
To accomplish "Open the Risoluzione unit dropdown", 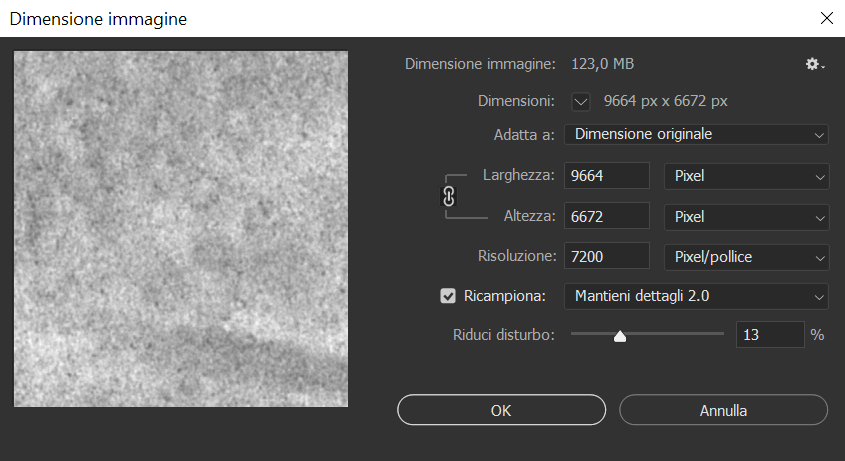I will (x=746, y=257).
